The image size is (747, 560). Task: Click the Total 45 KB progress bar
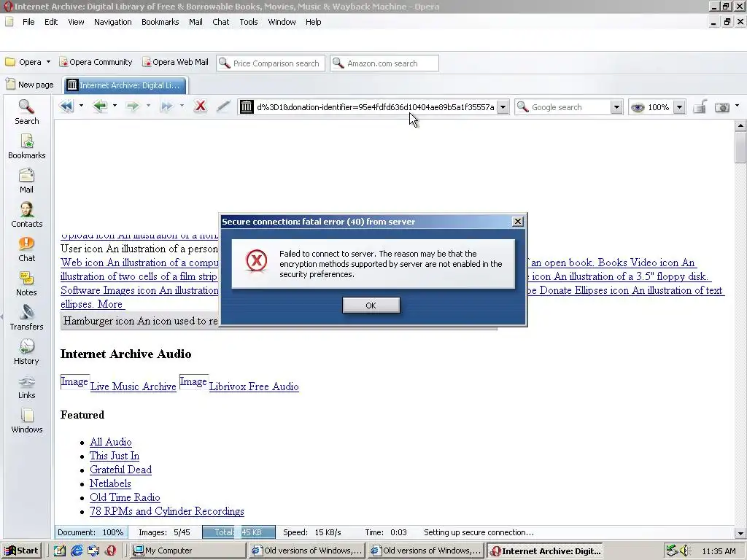(x=239, y=532)
